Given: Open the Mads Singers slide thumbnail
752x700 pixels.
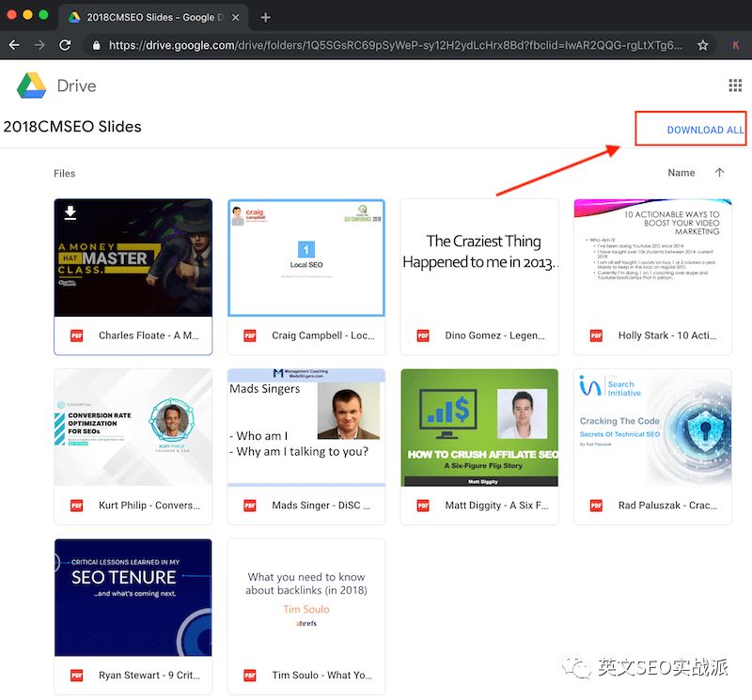Looking at the screenshot, I should coord(306,428).
